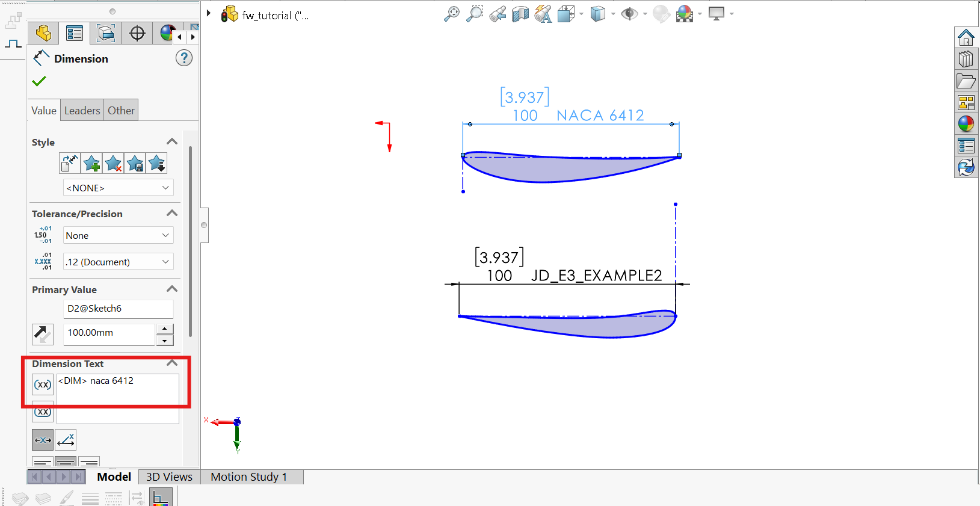
Task: Open the tolerance type None dropdown
Action: pyautogui.click(x=118, y=235)
